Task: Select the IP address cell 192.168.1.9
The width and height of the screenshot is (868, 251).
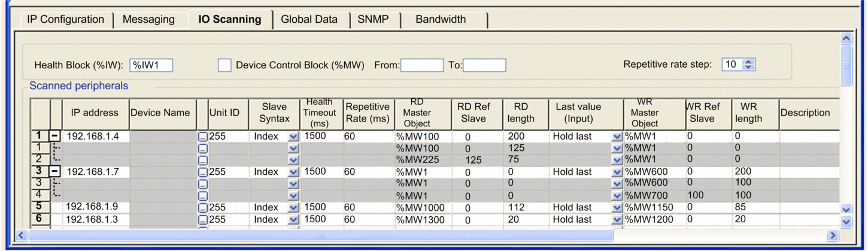Action: coord(92,207)
